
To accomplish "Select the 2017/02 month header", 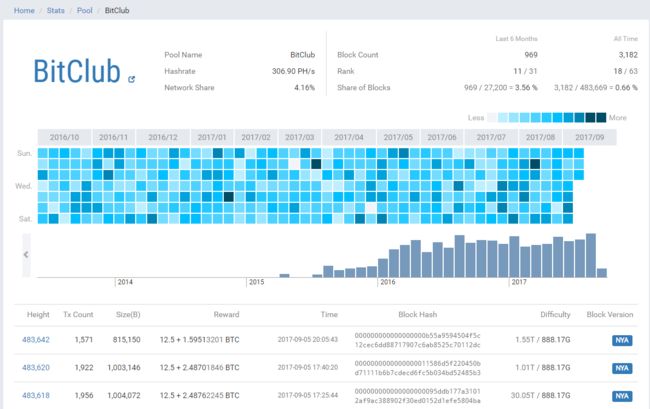I will (256, 137).
